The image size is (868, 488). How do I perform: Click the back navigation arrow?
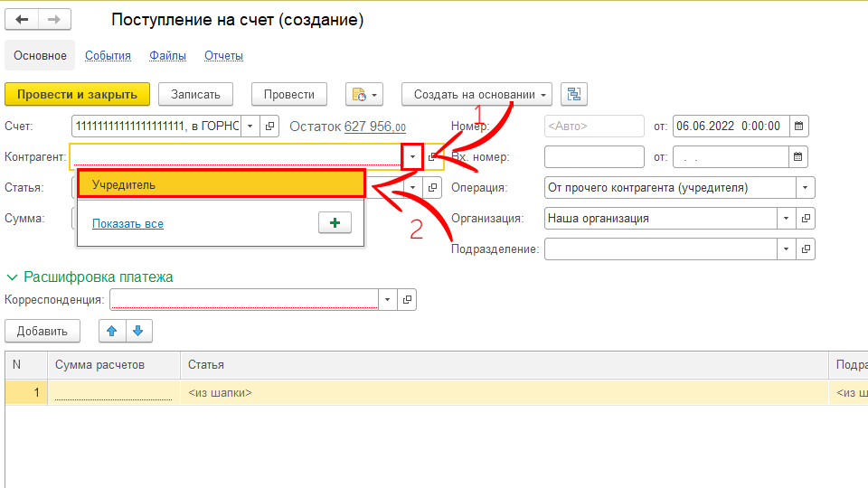click(23, 20)
